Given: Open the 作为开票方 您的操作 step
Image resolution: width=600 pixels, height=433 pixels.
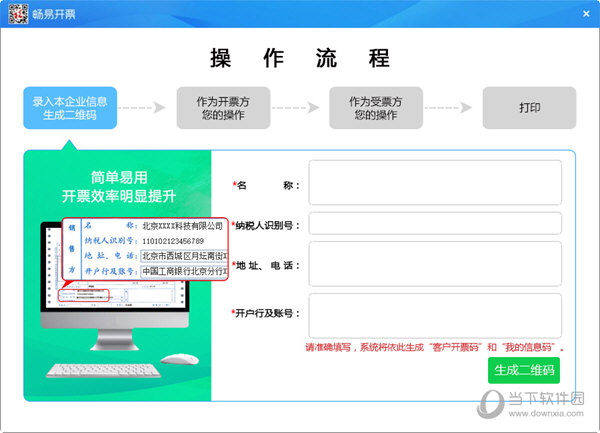Looking at the screenshot, I should pyautogui.click(x=223, y=108).
